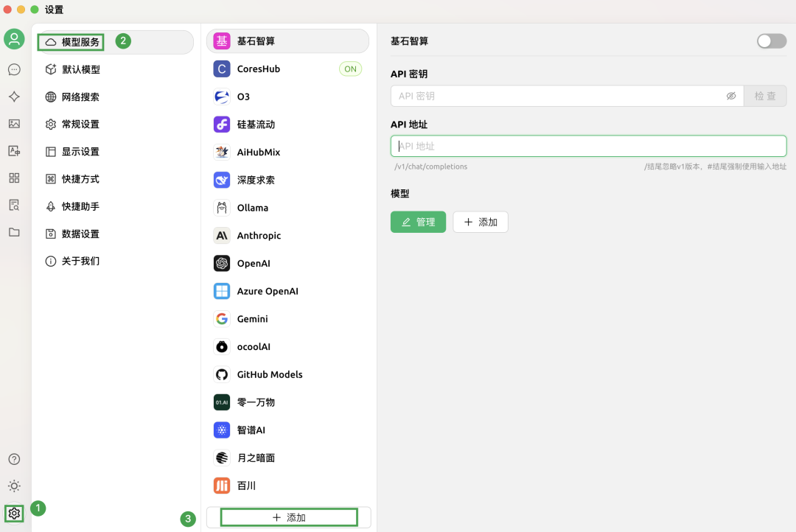Select the Ollama provider
Screen dimensions: 796x532
point(287,208)
